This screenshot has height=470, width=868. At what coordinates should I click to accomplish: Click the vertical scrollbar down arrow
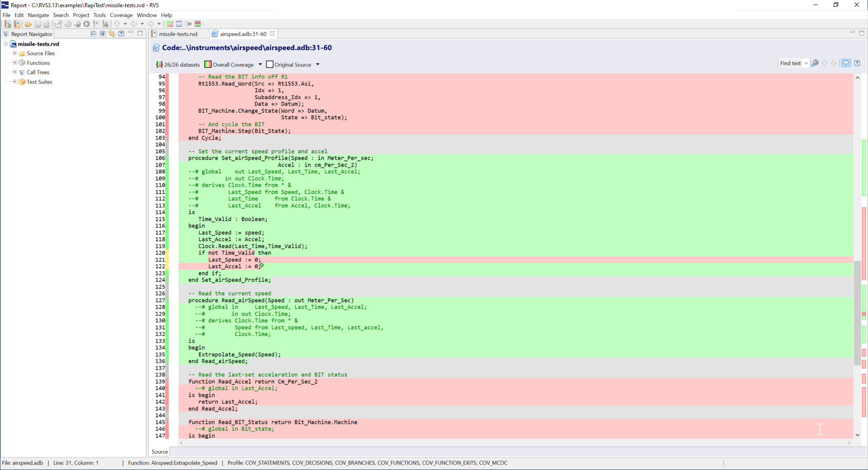pyautogui.click(x=858, y=435)
